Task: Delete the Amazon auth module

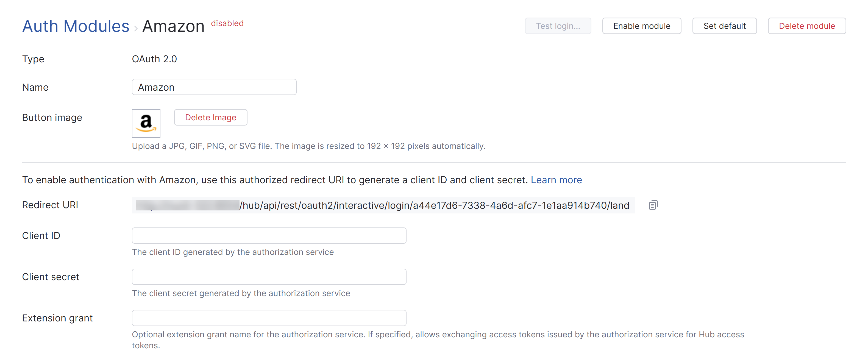Action: coord(807,26)
